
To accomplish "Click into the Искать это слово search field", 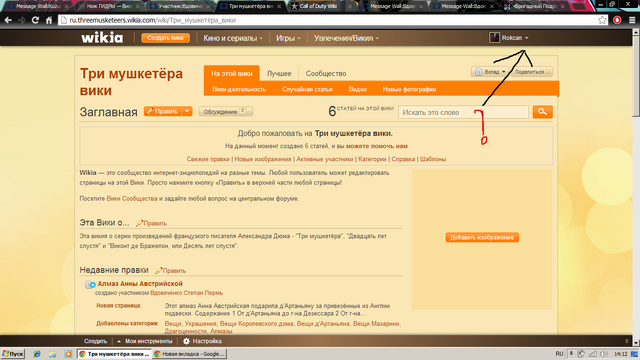I will coord(463,112).
